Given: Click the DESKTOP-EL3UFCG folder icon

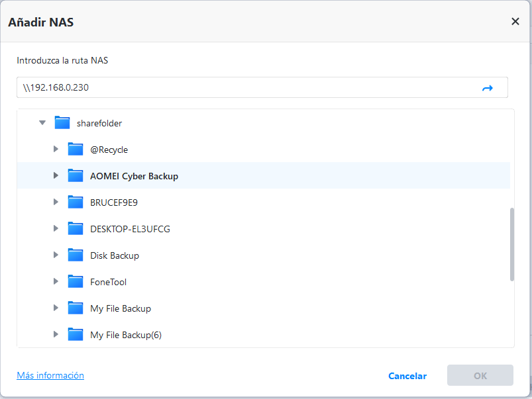Looking at the screenshot, I should coord(76,228).
